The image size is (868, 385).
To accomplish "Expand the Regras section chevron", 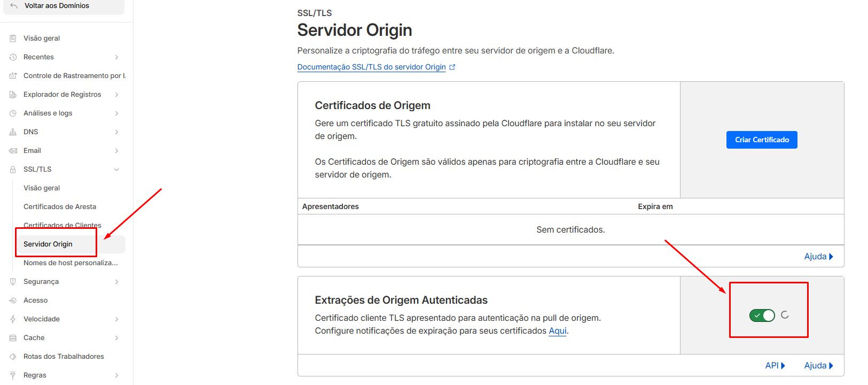I will 116,375.
